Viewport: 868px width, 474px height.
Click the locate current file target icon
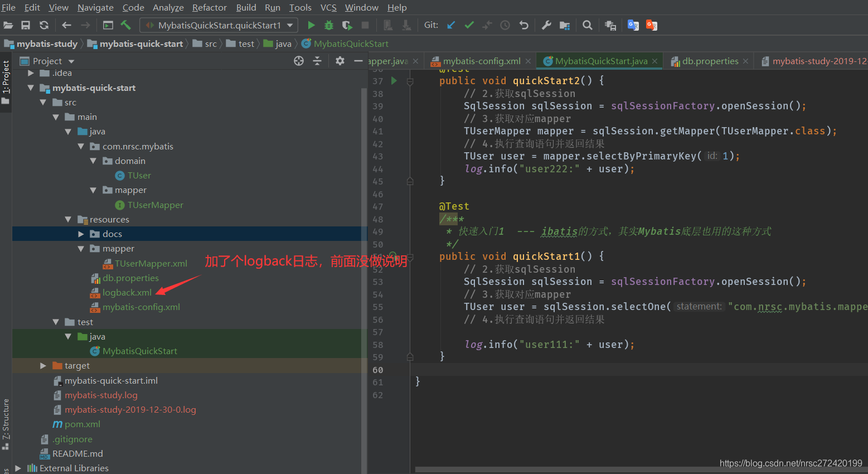(299, 61)
